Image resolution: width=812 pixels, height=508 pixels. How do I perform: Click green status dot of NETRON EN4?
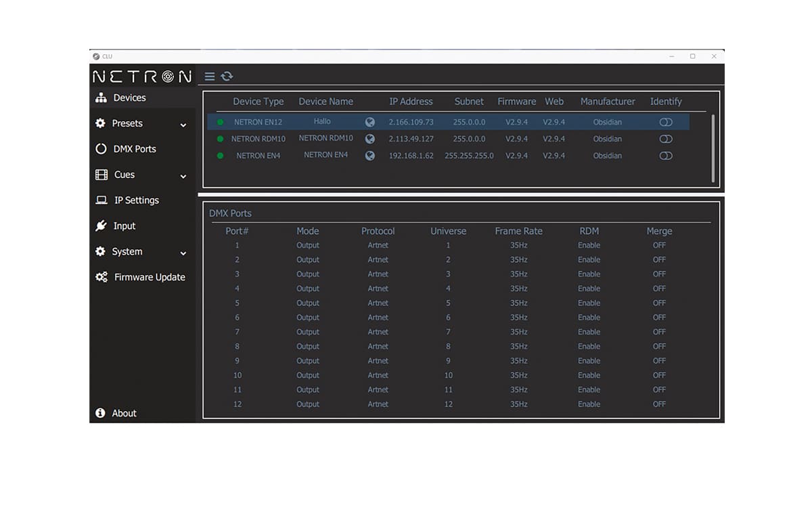click(x=220, y=156)
